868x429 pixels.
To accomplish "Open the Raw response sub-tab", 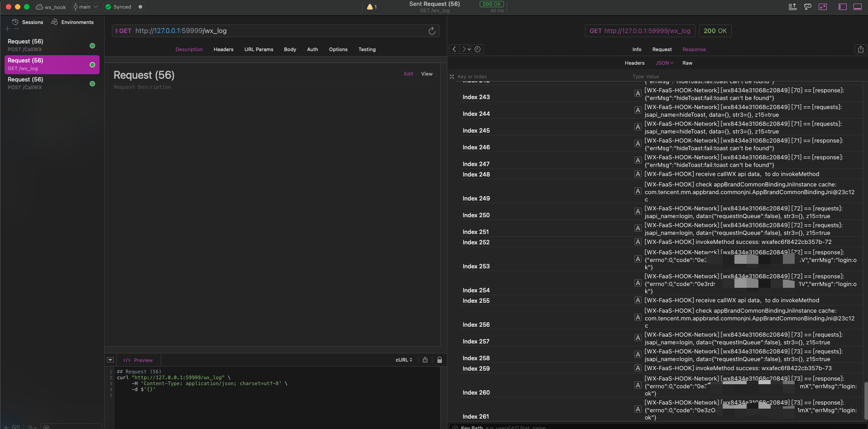I will click(687, 63).
